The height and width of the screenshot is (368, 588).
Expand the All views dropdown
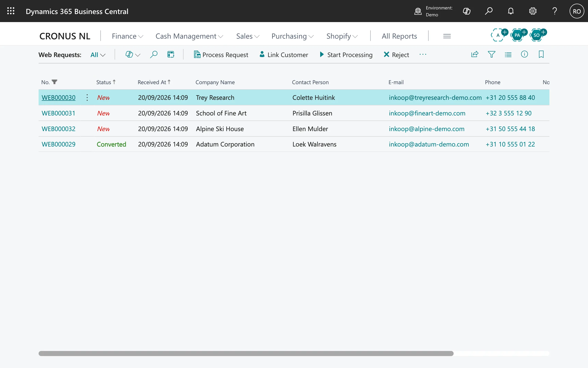pyautogui.click(x=98, y=55)
